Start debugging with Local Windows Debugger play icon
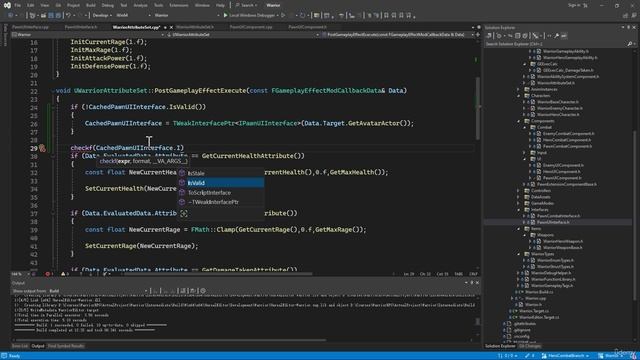The height and width of the screenshot is (360, 640). [x=225, y=16]
